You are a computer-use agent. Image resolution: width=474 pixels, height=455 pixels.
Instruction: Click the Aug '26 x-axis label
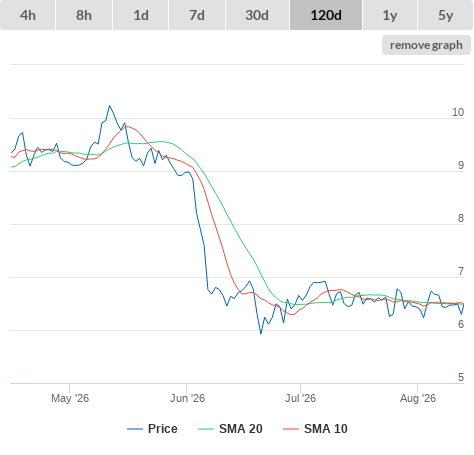coord(418,398)
